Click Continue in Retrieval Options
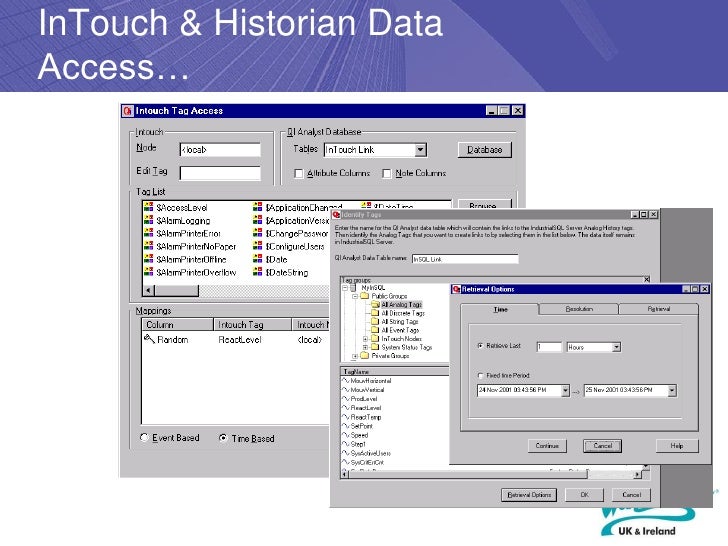This screenshot has height=546, width=728. pos(547,446)
